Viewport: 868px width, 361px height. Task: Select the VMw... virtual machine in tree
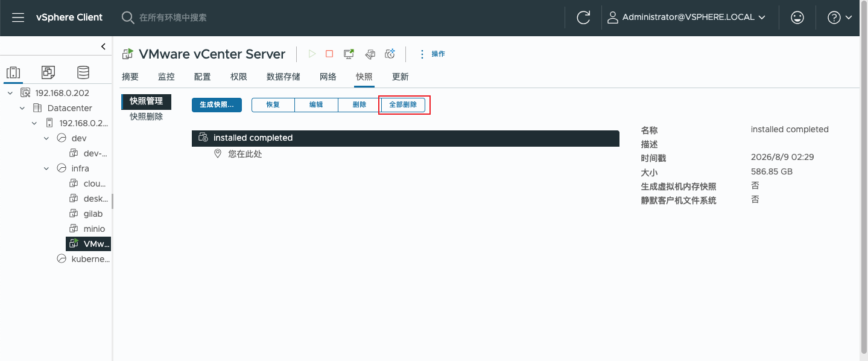pyautogui.click(x=89, y=244)
